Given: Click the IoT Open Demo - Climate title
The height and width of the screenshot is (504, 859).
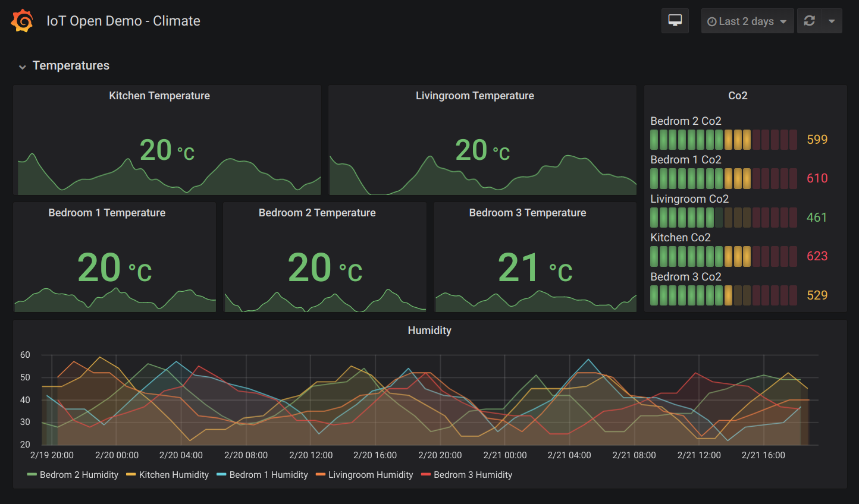Looking at the screenshot, I should tap(123, 21).
